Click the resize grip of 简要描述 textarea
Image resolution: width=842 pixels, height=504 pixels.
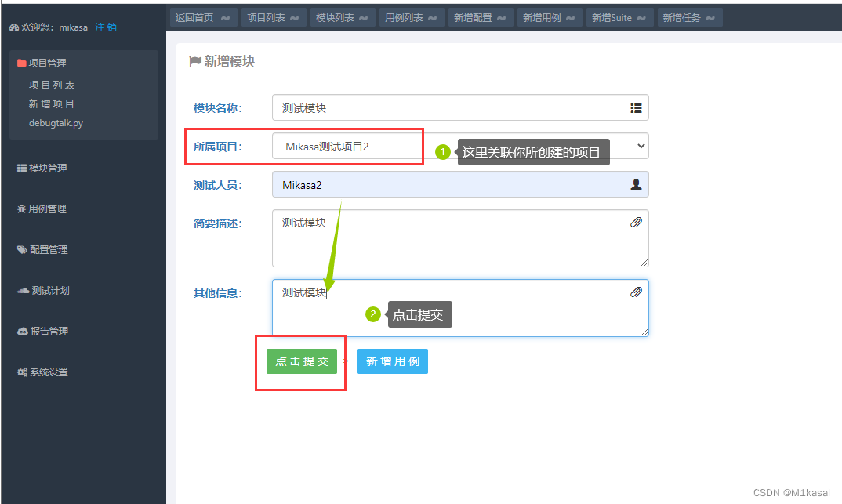[x=644, y=263]
